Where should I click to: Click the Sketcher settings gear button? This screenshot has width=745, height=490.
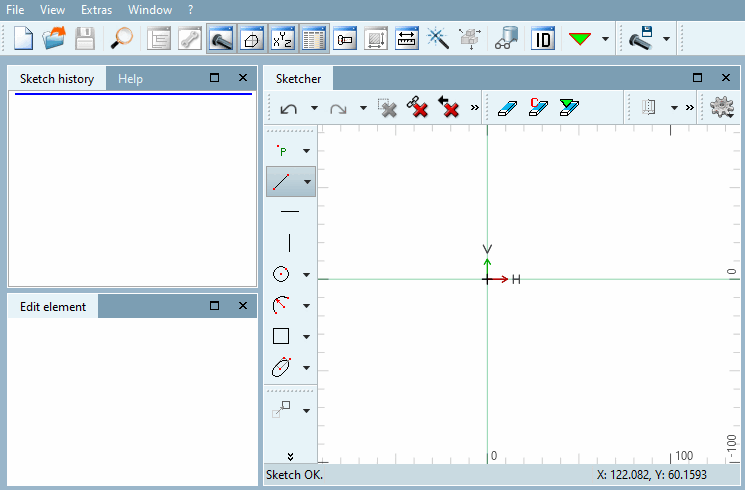pos(722,107)
